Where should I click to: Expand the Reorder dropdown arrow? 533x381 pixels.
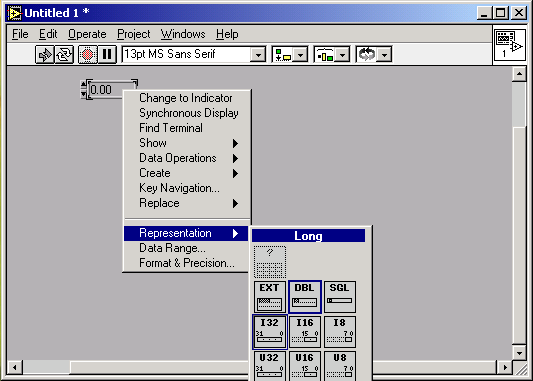point(384,55)
